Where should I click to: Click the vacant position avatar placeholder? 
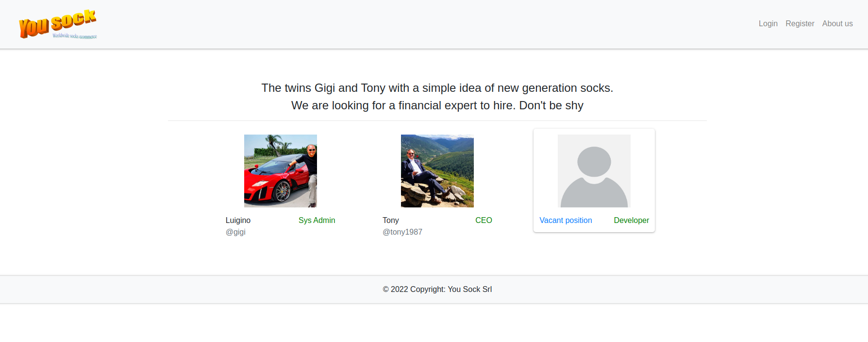(x=594, y=171)
